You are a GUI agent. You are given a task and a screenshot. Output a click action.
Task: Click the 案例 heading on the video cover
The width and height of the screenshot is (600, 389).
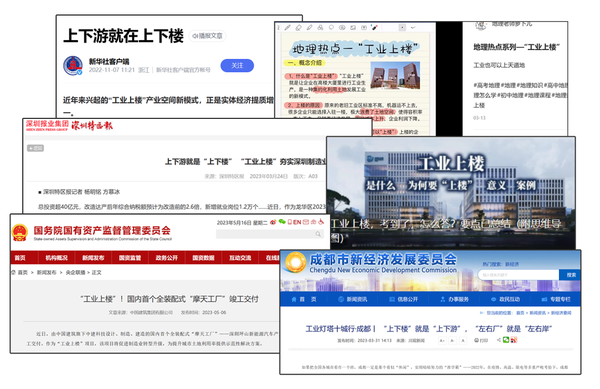coord(526,186)
